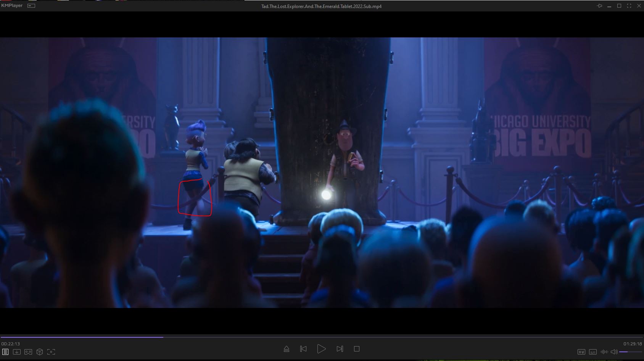Viewport: 644px width, 361px height.
Task: Stop the video playback
Action: coord(357,349)
